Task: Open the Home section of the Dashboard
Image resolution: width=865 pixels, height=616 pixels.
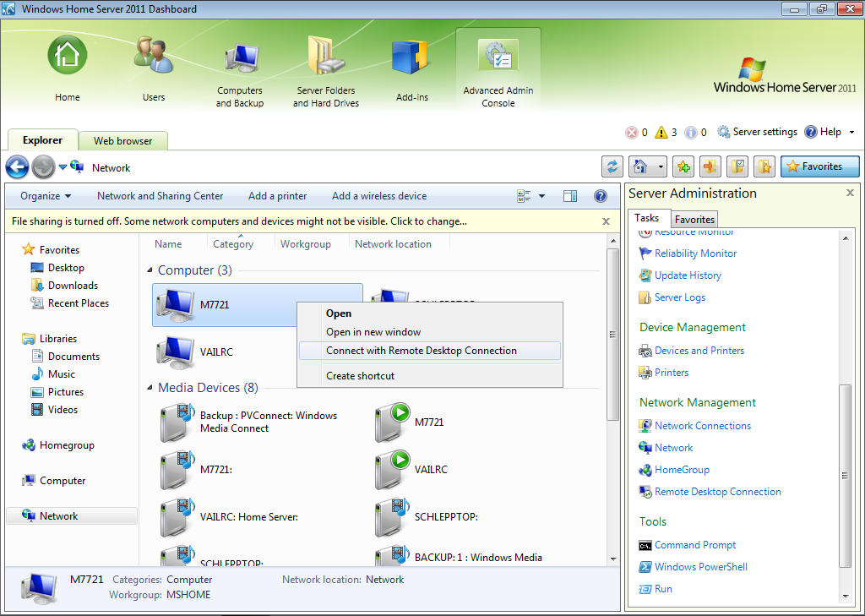Action: 68,69
